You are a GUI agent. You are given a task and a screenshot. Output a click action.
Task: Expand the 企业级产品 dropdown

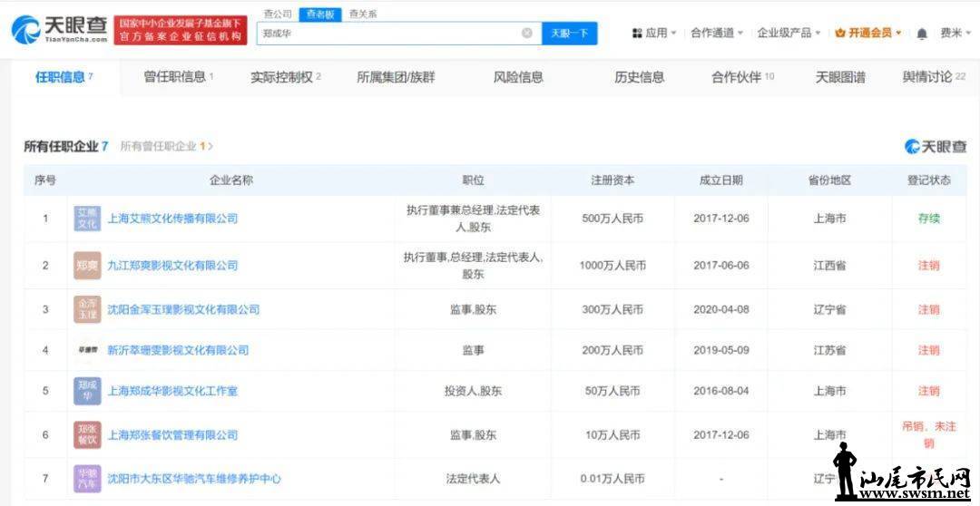pos(789,34)
